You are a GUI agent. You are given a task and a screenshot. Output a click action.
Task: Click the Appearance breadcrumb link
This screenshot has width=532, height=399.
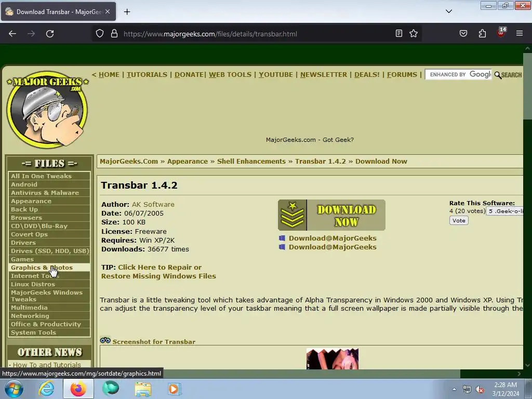coord(187,161)
